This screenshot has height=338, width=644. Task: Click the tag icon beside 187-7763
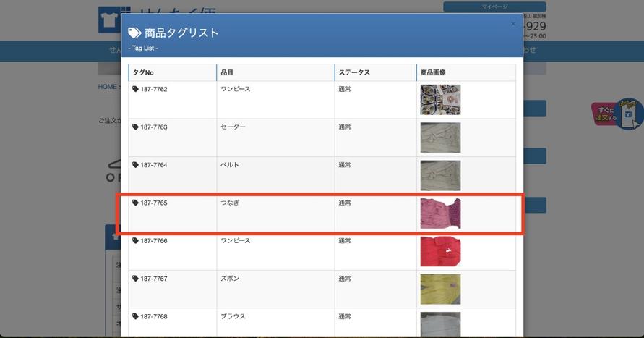(x=135, y=127)
